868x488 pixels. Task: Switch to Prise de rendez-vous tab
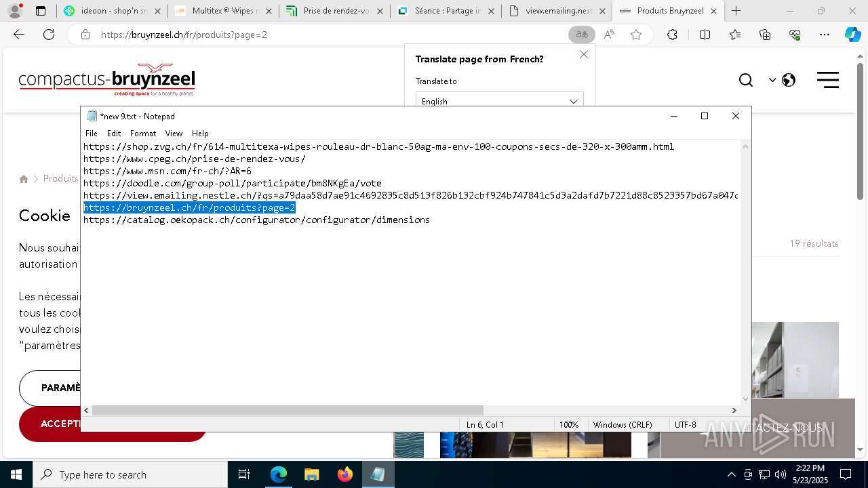334,11
